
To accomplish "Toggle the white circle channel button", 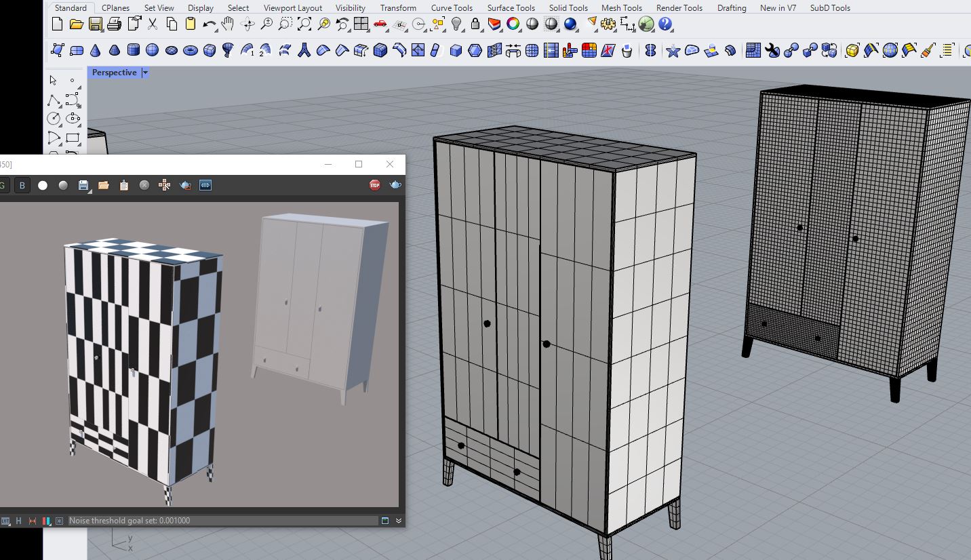I will coord(43,185).
